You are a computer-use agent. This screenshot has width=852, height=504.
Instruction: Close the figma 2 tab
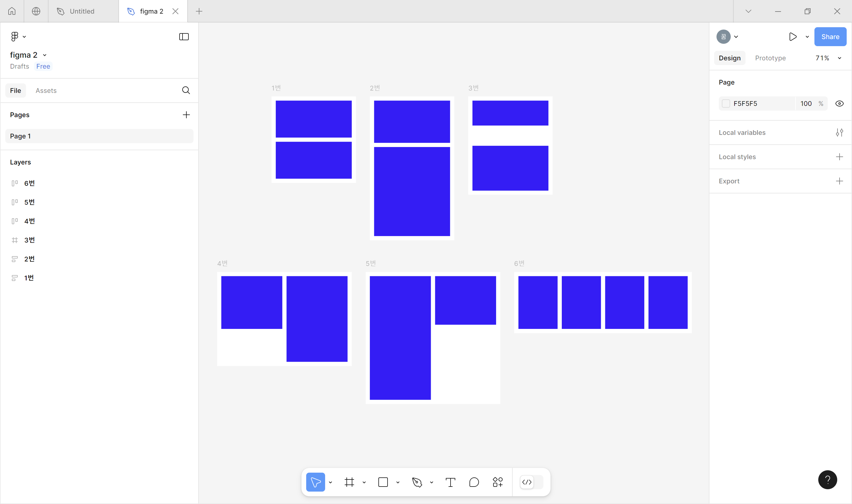175,11
